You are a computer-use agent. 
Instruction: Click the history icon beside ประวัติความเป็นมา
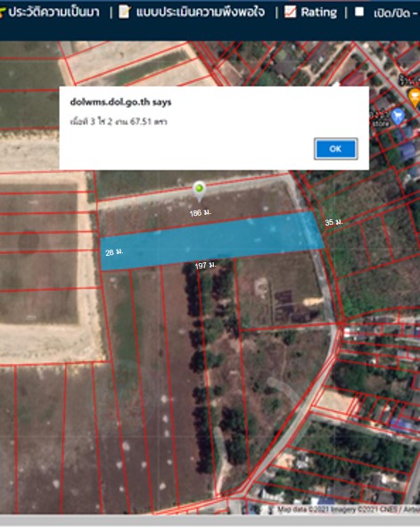[x=3, y=12]
